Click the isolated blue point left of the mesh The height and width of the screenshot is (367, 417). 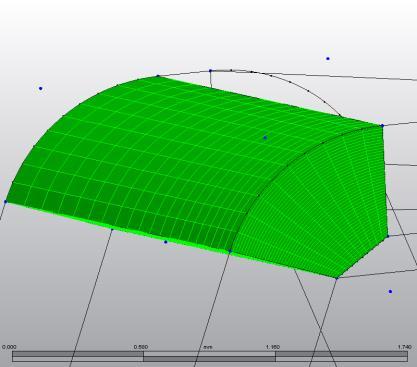[x=41, y=88]
